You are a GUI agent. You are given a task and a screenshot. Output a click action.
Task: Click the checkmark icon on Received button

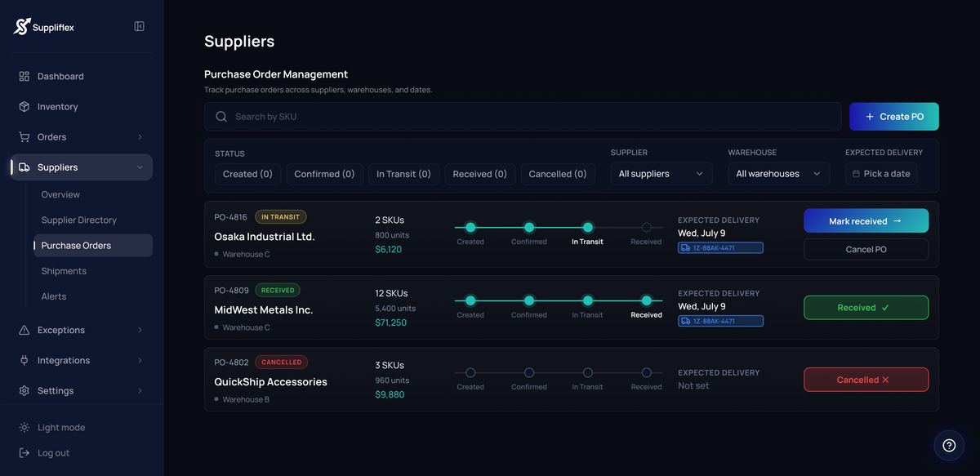[x=885, y=308]
